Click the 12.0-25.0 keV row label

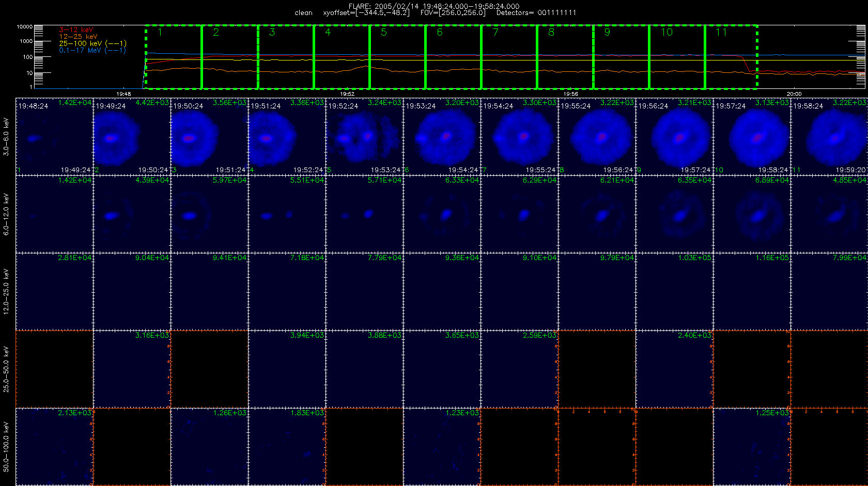(x=6, y=292)
